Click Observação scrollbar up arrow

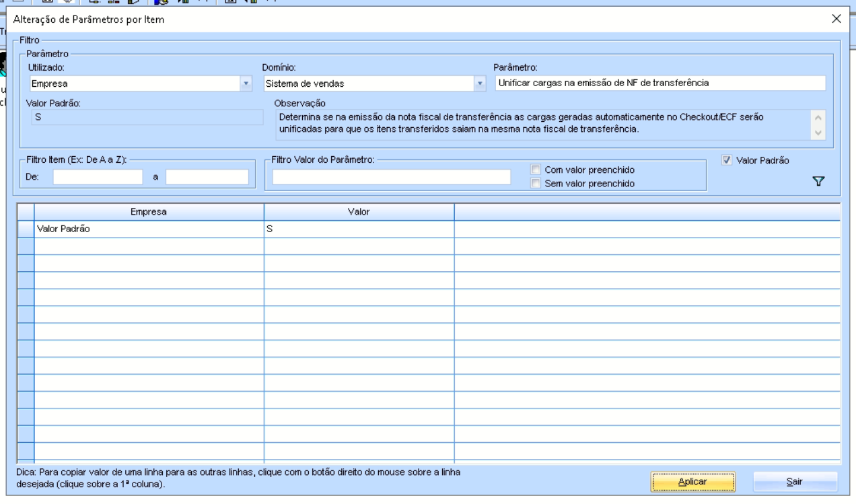pos(819,117)
